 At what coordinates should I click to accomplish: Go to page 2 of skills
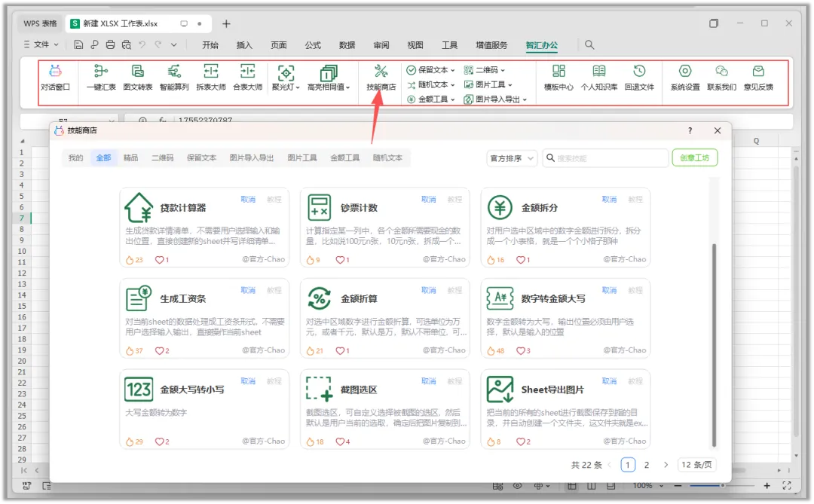pos(647,465)
